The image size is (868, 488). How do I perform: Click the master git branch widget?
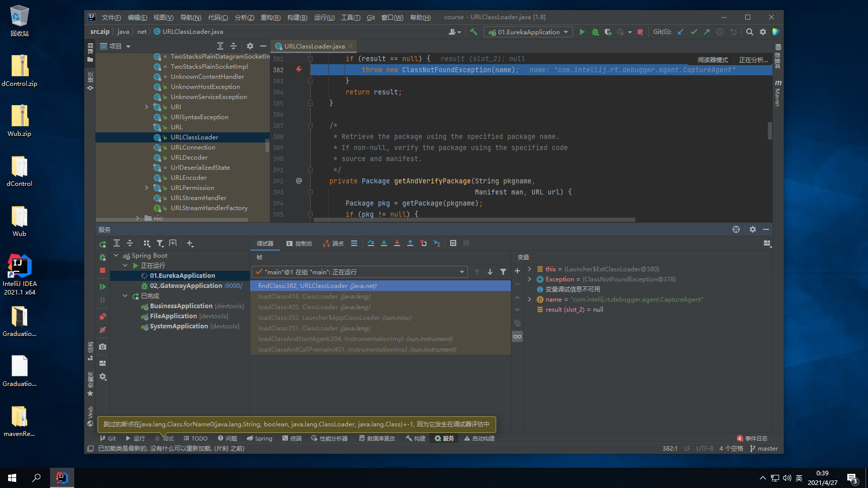pyautogui.click(x=764, y=449)
